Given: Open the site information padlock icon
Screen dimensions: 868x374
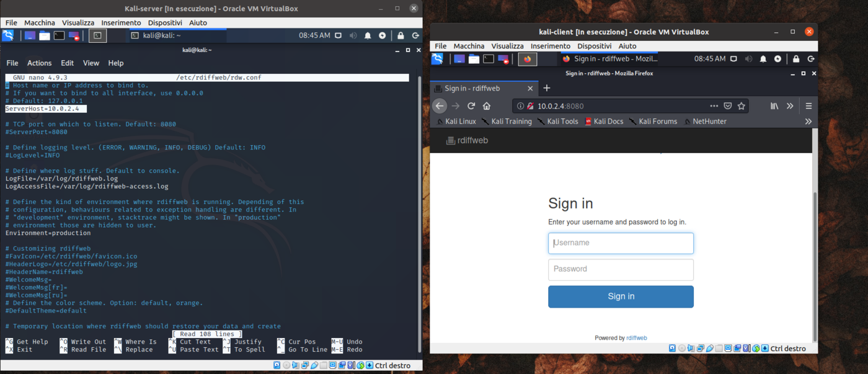Looking at the screenshot, I should click(x=529, y=106).
